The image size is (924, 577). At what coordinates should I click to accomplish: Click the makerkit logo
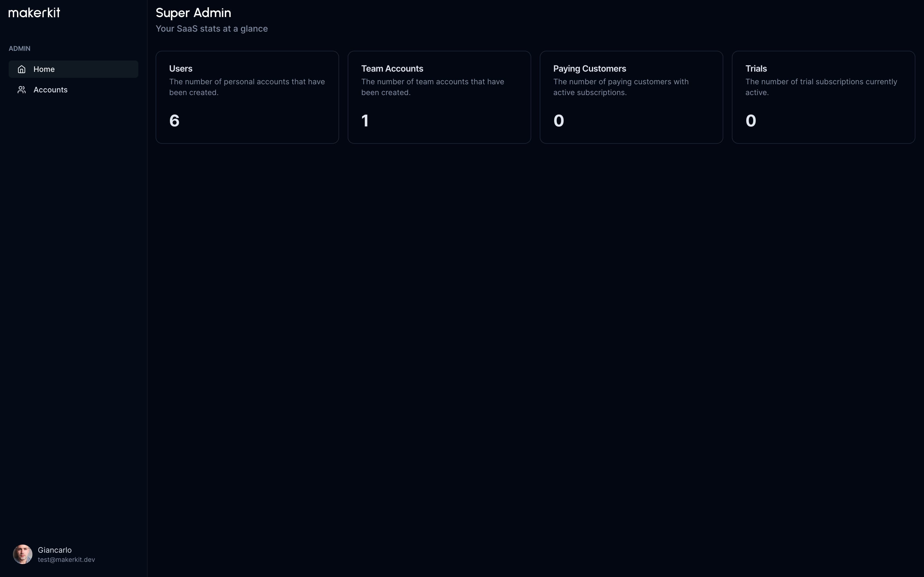[34, 13]
